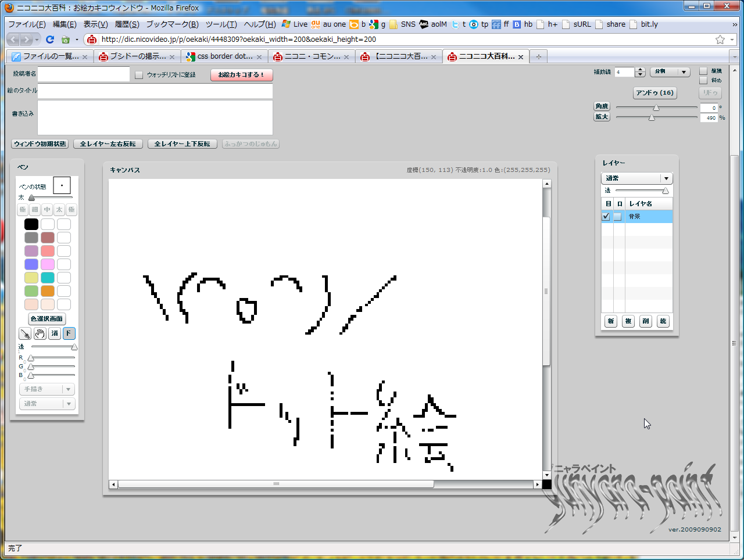Click the 新 new layer button

click(610, 321)
